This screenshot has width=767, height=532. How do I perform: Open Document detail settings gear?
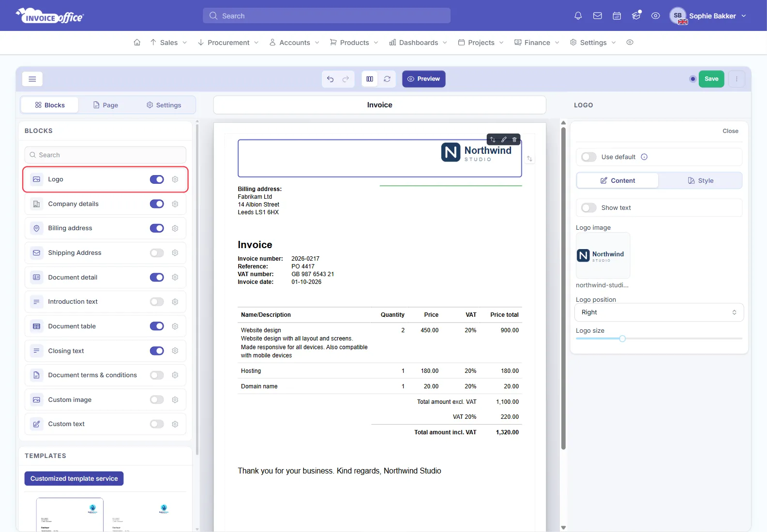(175, 277)
